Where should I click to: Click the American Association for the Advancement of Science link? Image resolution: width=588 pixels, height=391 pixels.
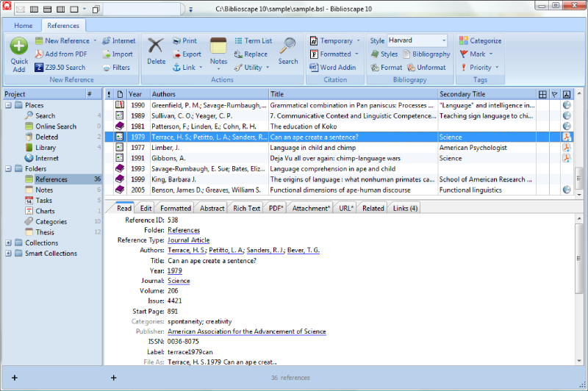tap(247, 331)
